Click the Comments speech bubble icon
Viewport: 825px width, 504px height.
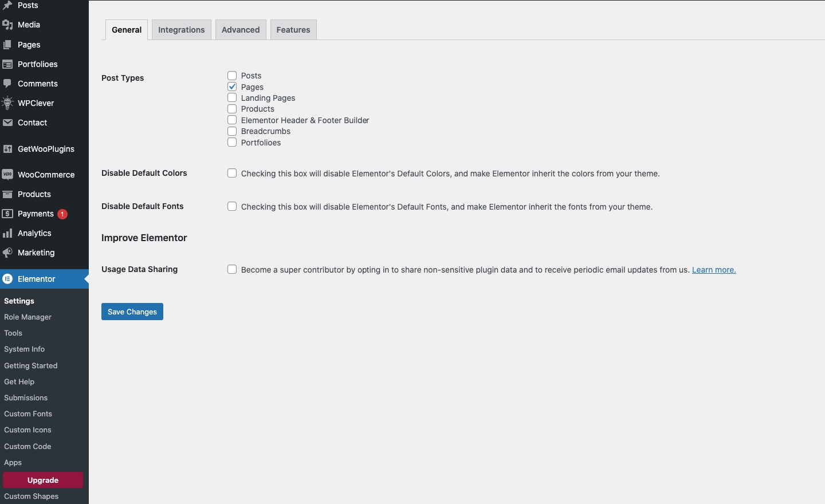click(x=7, y=84)
